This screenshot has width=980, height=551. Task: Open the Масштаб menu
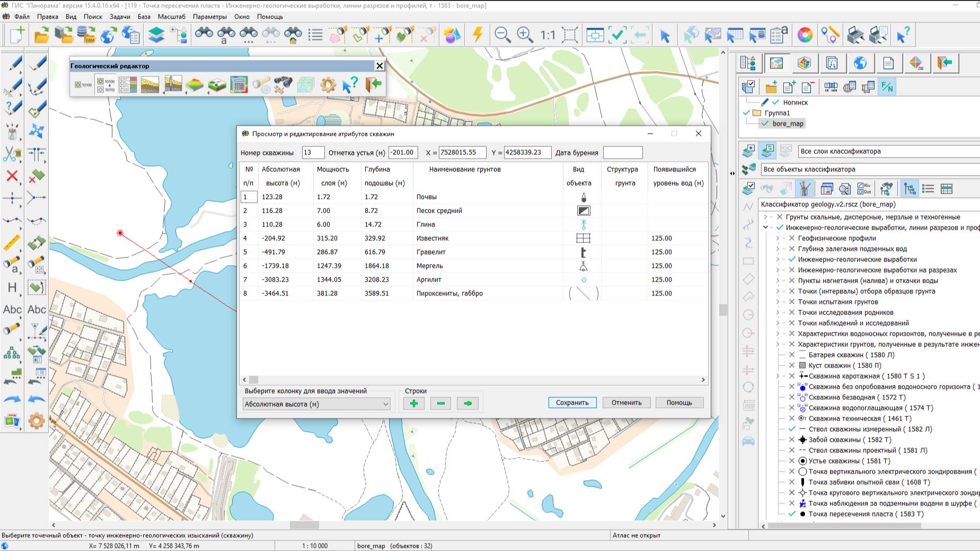pos(171,16)
